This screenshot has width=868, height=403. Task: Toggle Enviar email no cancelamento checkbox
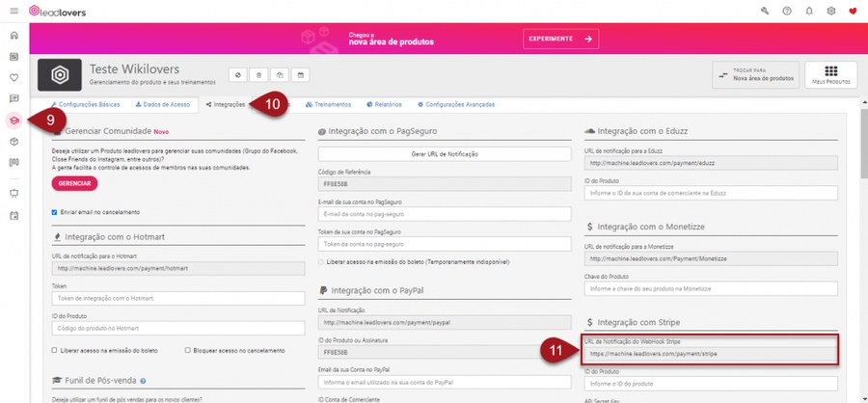[55, 212]
